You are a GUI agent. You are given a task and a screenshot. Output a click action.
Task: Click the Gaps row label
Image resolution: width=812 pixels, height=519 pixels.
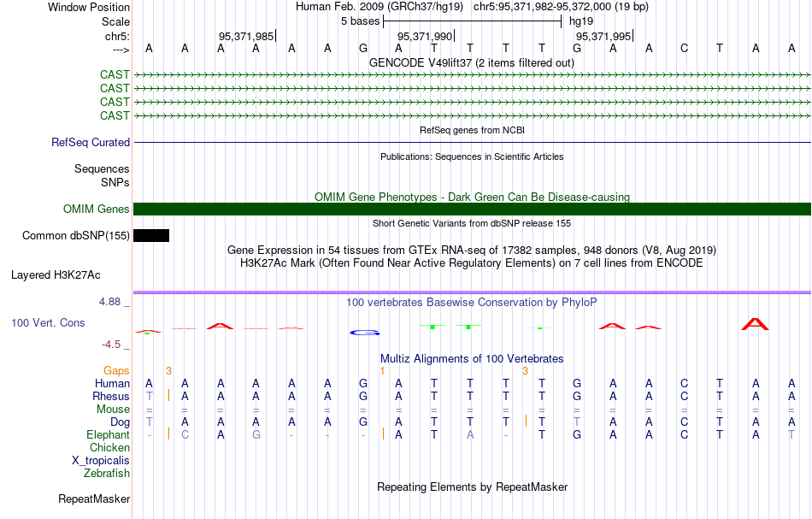tap(116, 370)
